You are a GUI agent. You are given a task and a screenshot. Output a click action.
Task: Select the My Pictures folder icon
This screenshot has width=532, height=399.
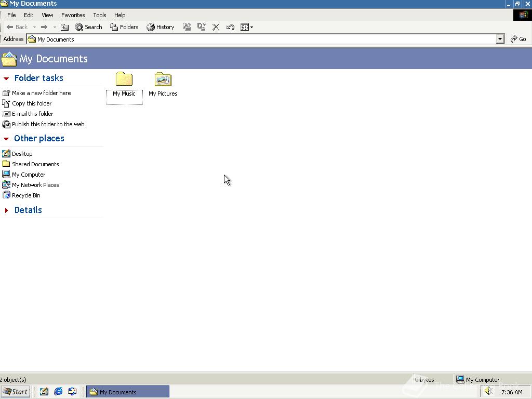tap(163, 79)
